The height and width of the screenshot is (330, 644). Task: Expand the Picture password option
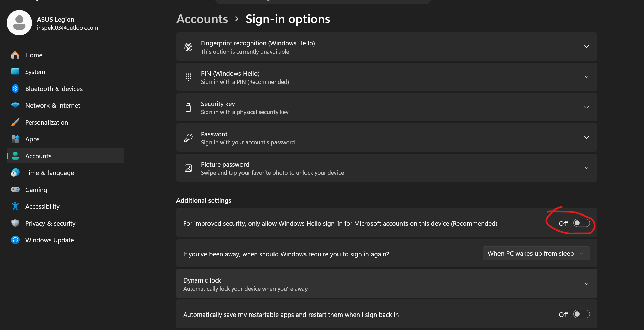tap(586, 168)
